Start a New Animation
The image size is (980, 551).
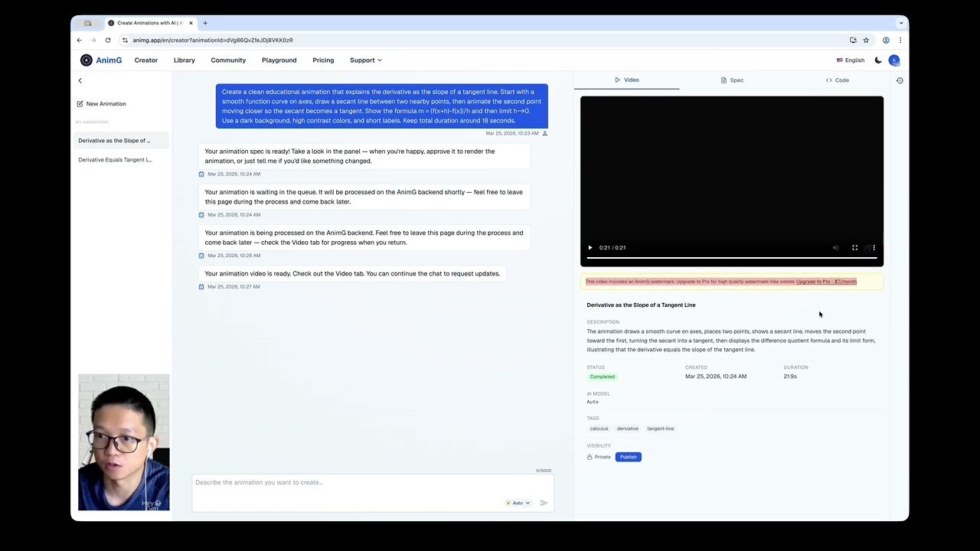[101, 103]
